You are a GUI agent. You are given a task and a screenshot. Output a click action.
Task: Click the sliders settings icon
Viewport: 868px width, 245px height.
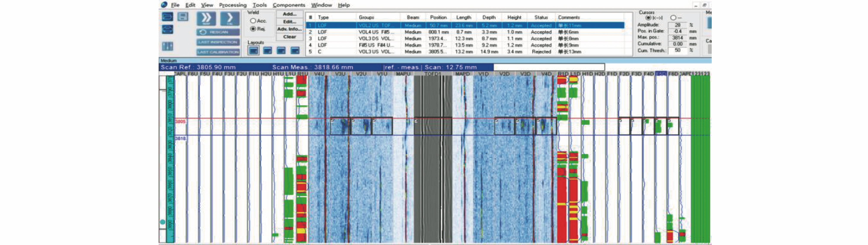tap(167, 46)
